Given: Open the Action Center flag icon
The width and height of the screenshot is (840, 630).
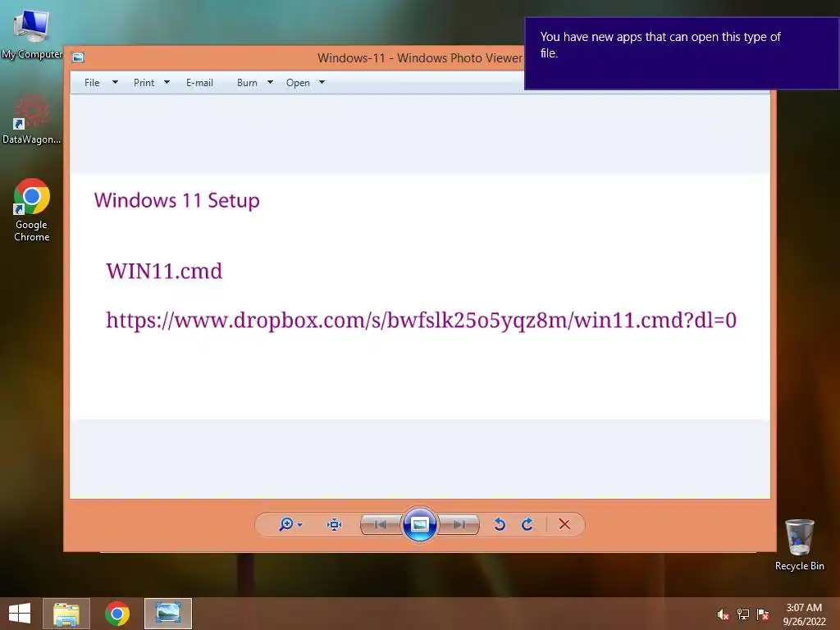Looking at the screenshot, I should pos(763,614).
